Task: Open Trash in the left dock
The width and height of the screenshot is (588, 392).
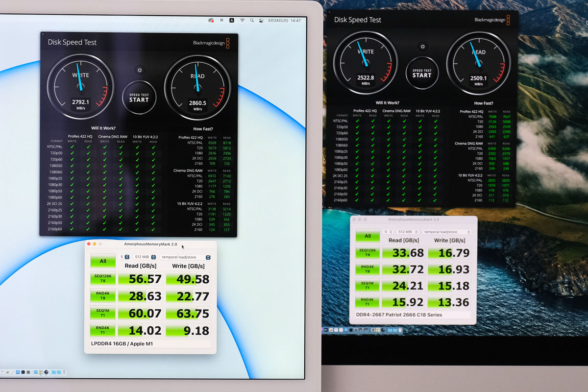Action: pos(64,372)
